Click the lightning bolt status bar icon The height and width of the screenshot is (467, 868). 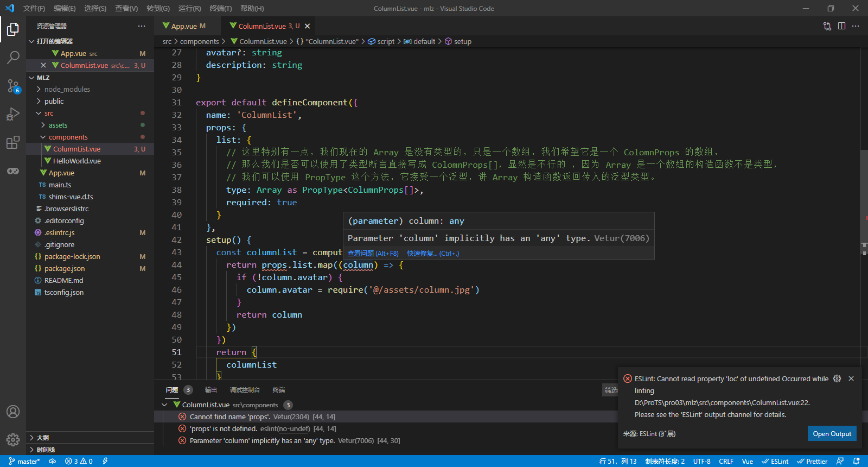[105, 461]
